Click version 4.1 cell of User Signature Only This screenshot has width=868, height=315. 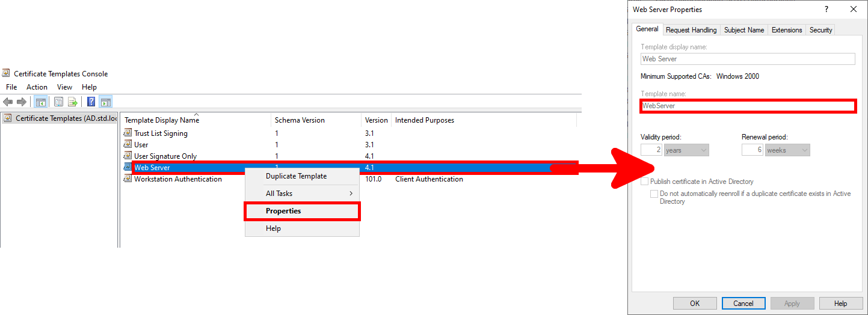click(369, 156)
